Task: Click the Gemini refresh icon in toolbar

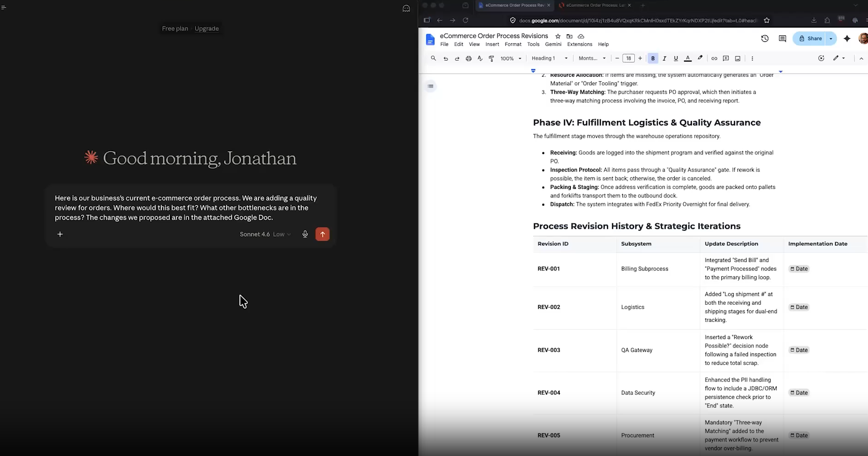Action: (x=821, y=58)
